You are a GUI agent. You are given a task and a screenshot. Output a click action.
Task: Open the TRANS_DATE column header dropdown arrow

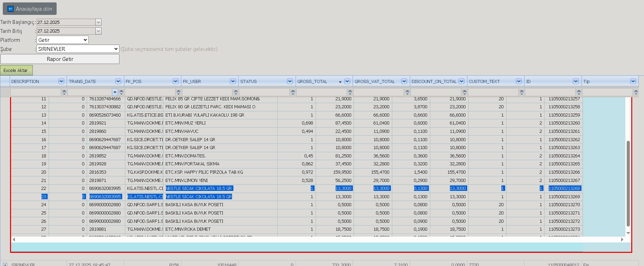[x=118, y=81]
